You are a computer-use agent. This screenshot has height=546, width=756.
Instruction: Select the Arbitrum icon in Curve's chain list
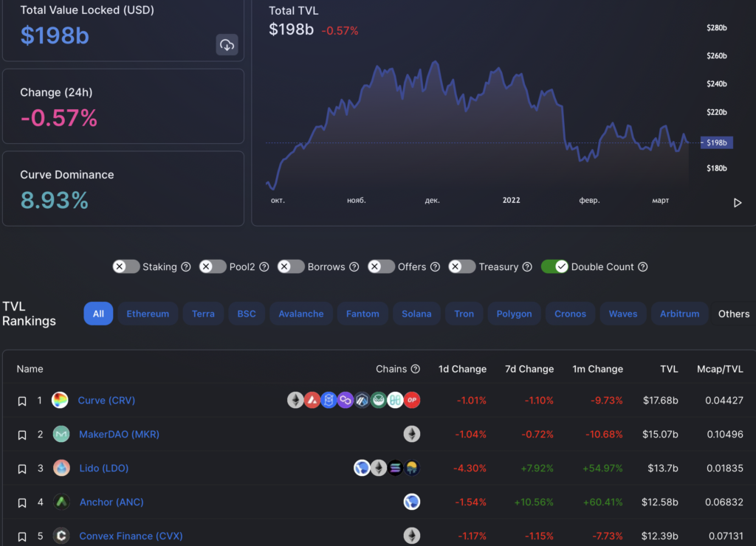pyautogui.click(x=361, y=400)
